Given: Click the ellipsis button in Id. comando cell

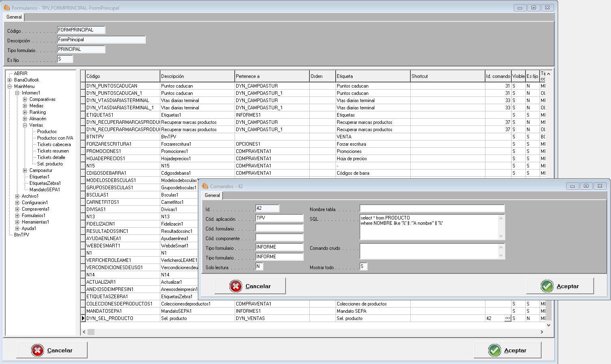Looking at the screenshot, I should pos(507,318).
